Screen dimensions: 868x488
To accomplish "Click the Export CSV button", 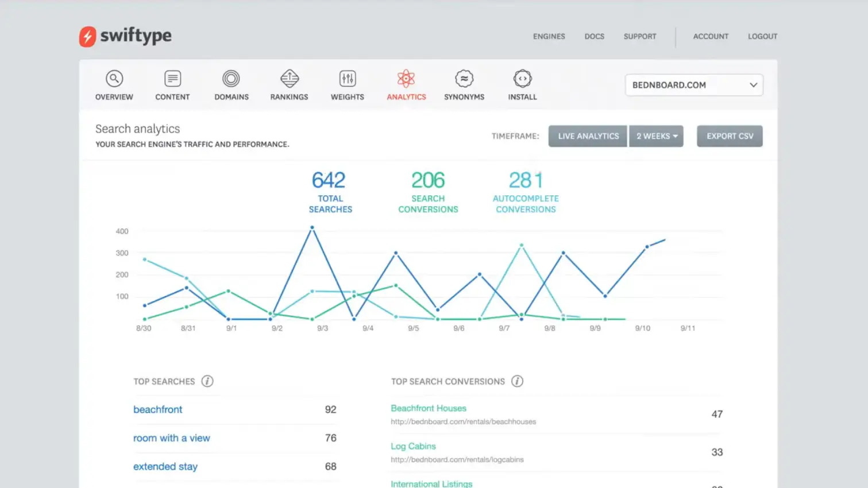I will (x=730, y=136).
